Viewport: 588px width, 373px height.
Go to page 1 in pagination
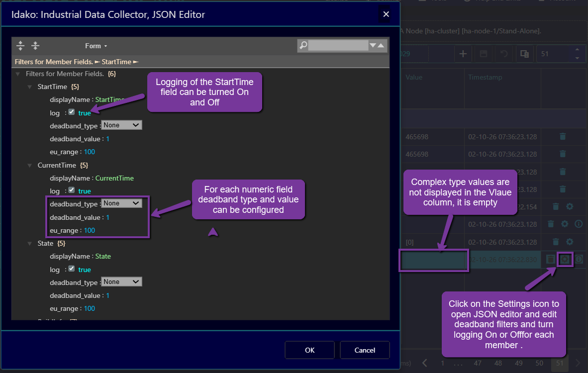point(443,363)
